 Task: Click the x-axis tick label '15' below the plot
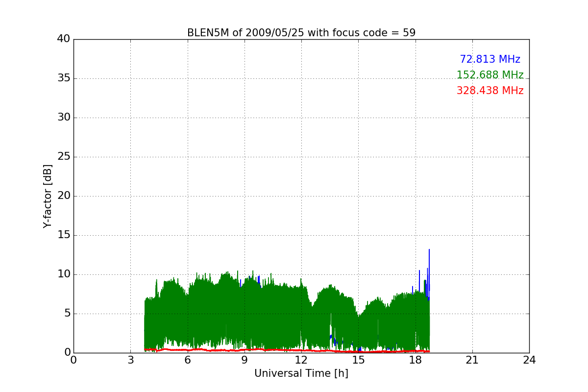coord(358,360)
